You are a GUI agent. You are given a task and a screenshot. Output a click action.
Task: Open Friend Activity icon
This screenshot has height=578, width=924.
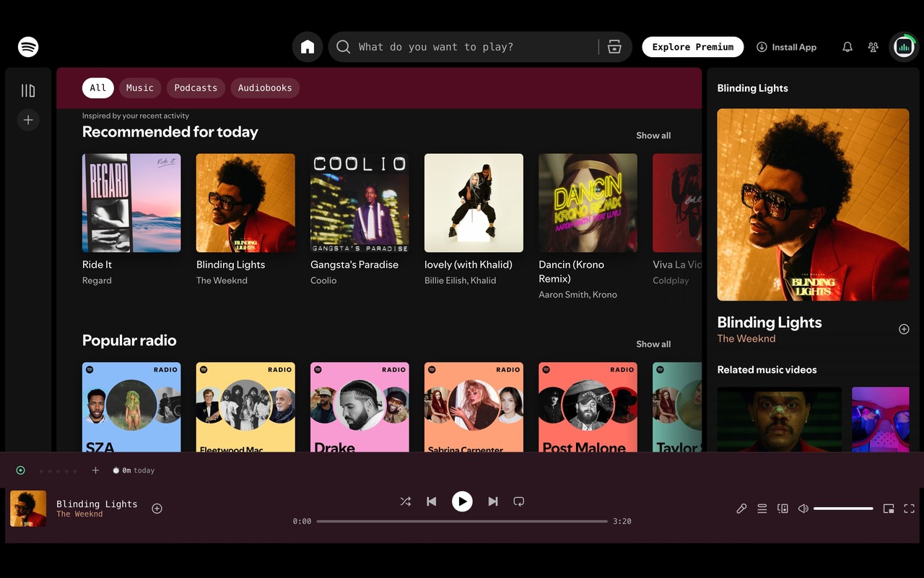tap(873, 47)
